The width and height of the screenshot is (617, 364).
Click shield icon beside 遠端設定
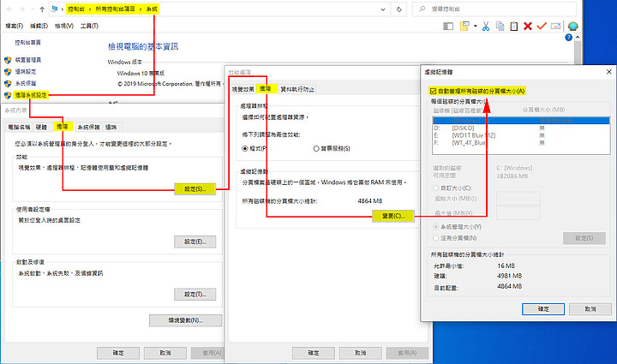pyautogui.click(x=8, y=72)
